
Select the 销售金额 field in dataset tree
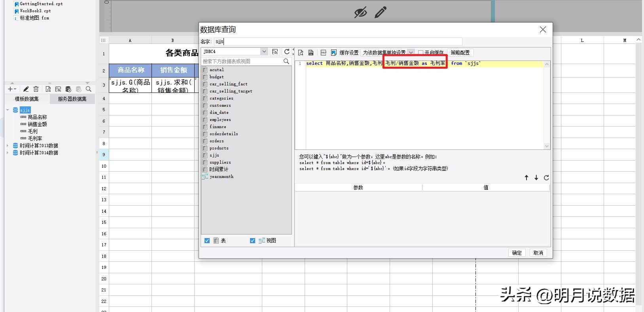pyautogui.click(x=37, y=124)
